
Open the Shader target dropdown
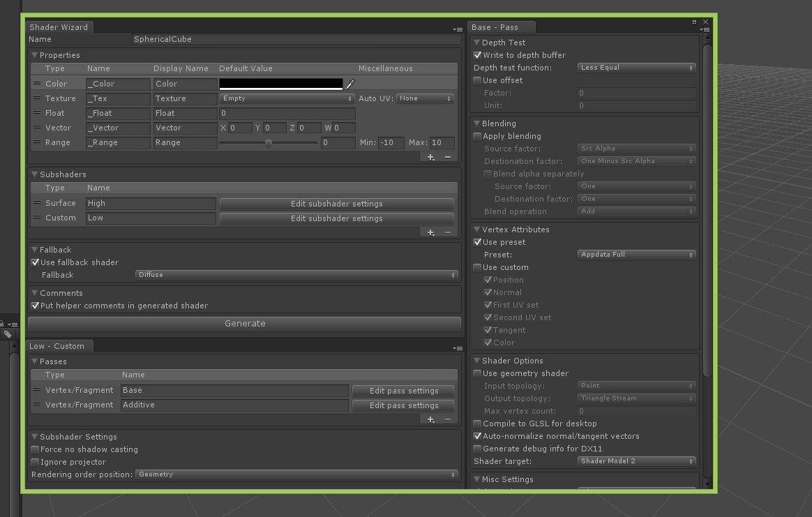(636, 461)
